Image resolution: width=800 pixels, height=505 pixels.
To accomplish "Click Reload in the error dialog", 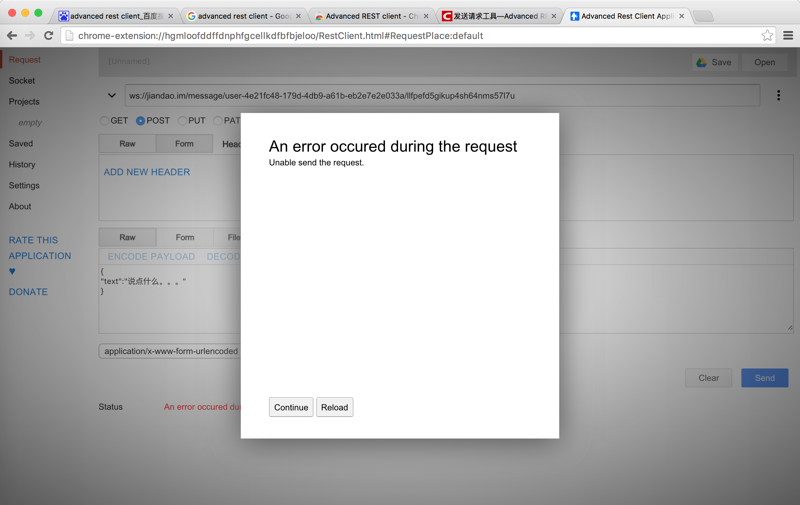I will [x=335, y=407].
